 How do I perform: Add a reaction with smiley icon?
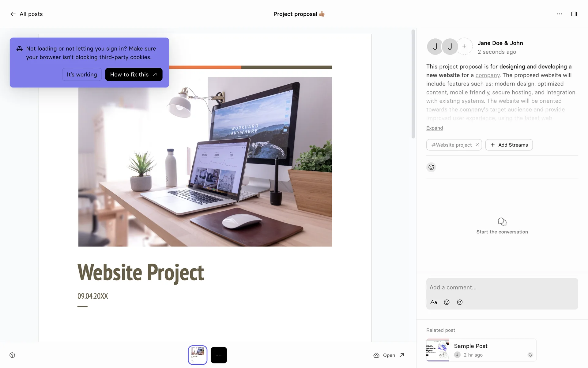[431, 167]
